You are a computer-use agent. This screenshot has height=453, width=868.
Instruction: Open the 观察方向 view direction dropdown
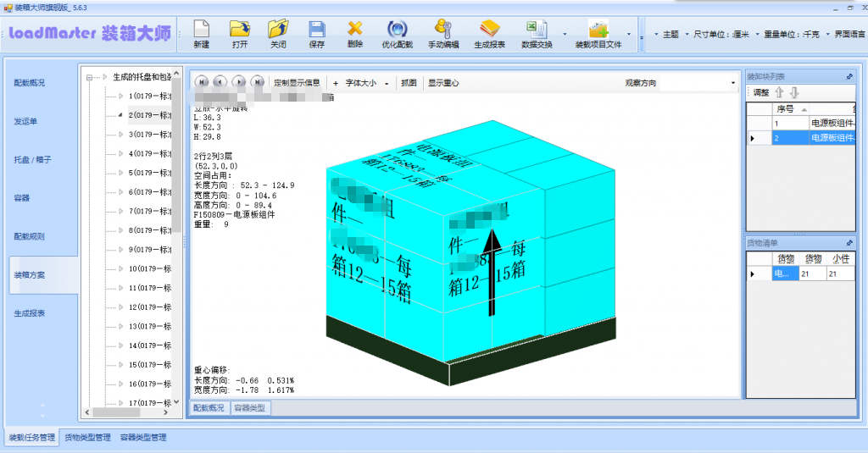click(732, 83)
